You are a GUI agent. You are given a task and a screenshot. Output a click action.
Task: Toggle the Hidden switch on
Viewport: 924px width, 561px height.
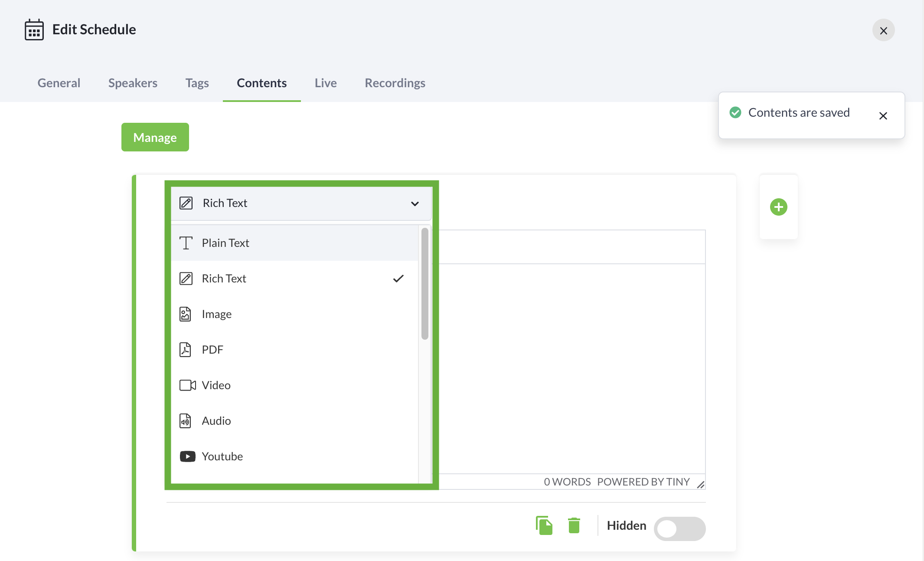[x=679, y=528]
